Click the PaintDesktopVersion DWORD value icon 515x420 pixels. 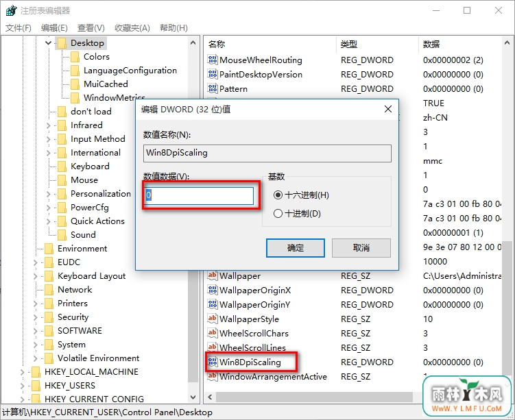(213, 74)
